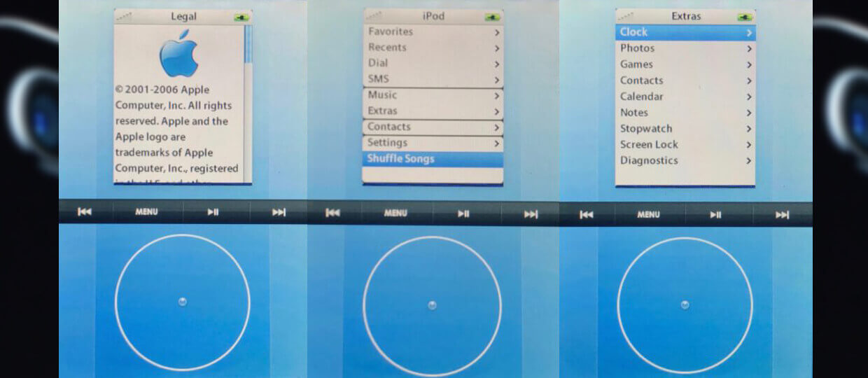This screenshot has height=378, width=868.
Task: Open Games in the Extras menu
Action: (x=685, y=64)
